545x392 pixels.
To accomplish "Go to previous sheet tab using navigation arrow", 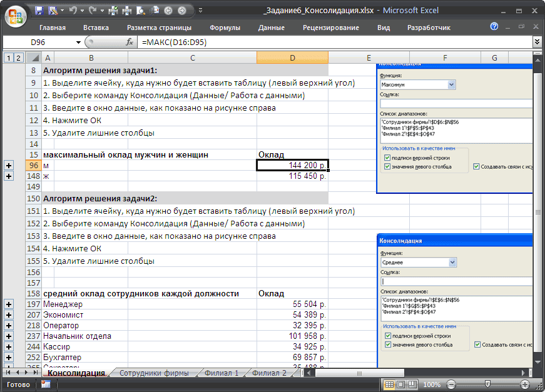I will click(17, 373).
